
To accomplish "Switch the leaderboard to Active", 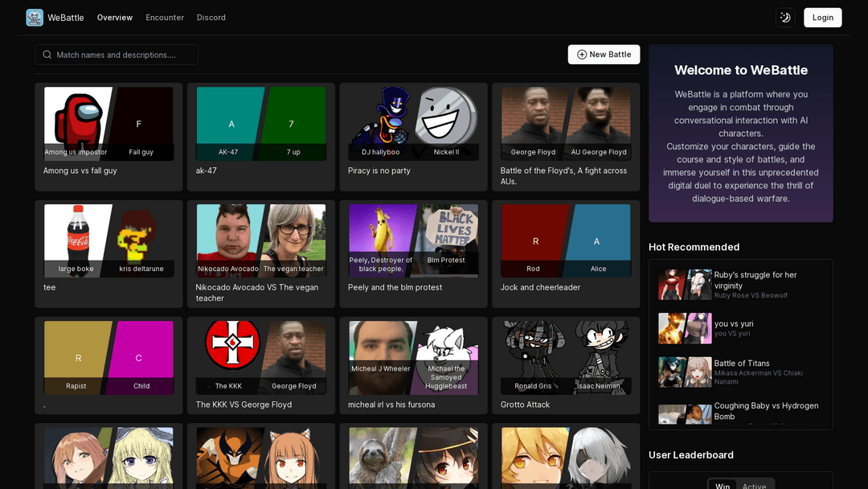I will pos(754,485).
